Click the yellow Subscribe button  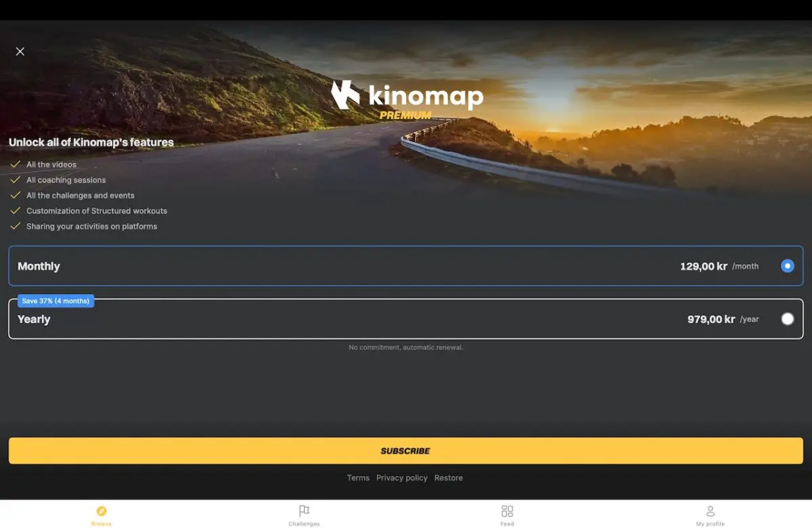406,451
